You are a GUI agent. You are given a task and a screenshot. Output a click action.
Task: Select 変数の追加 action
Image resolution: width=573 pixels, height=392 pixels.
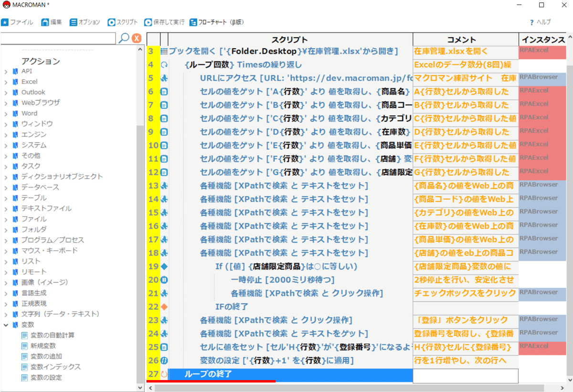coord(46,356)
